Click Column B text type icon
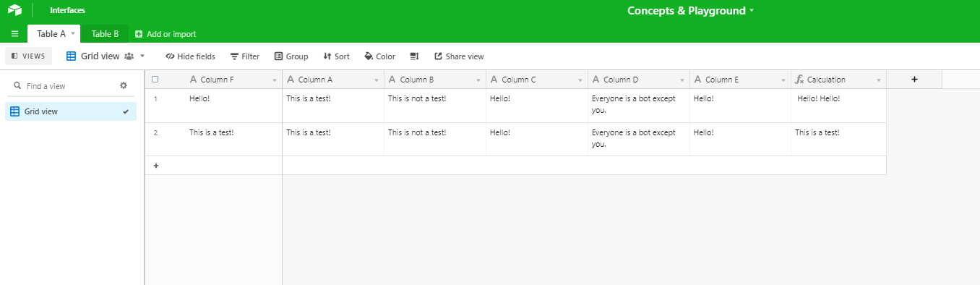The image size is (980, 285). point(392,80)
